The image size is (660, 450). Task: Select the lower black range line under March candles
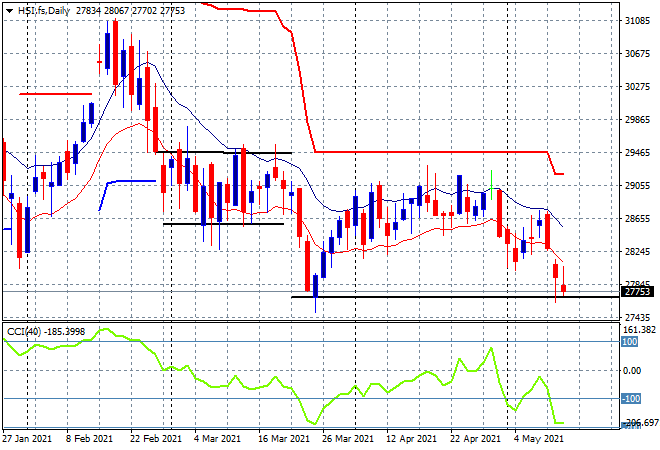223,224
